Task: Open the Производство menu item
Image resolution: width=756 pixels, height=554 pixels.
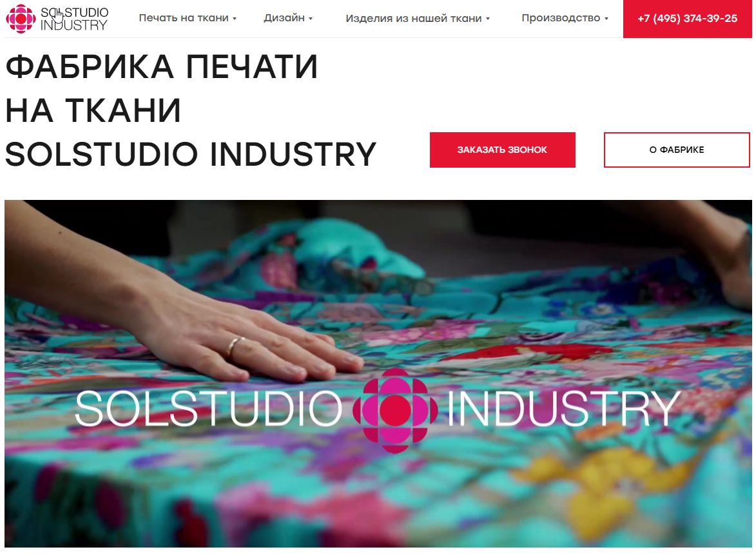Action: (561, 18)
